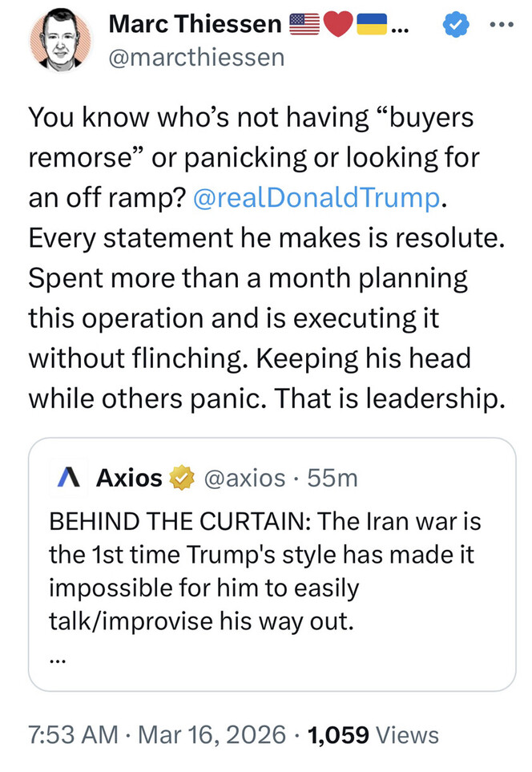532x772 pixels.
Task: Click the Marc Thiessen display name
Action: point(194,26)
